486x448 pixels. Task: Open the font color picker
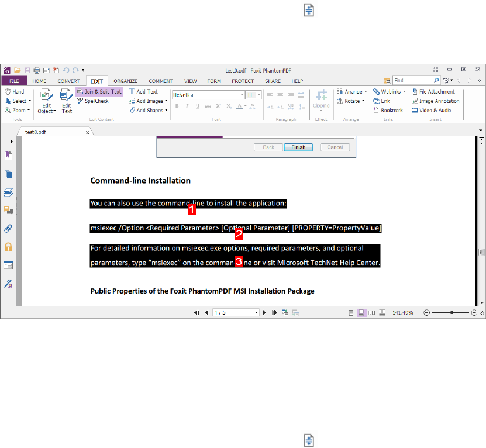241,106
